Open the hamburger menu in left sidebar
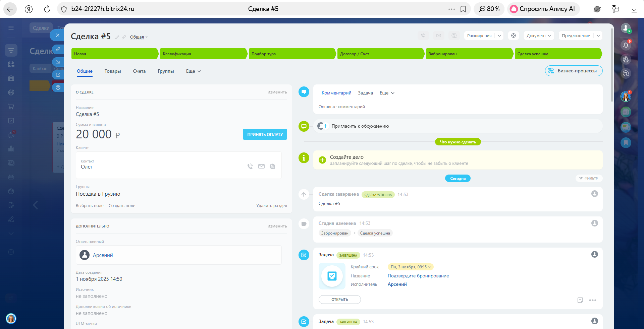 11,28
